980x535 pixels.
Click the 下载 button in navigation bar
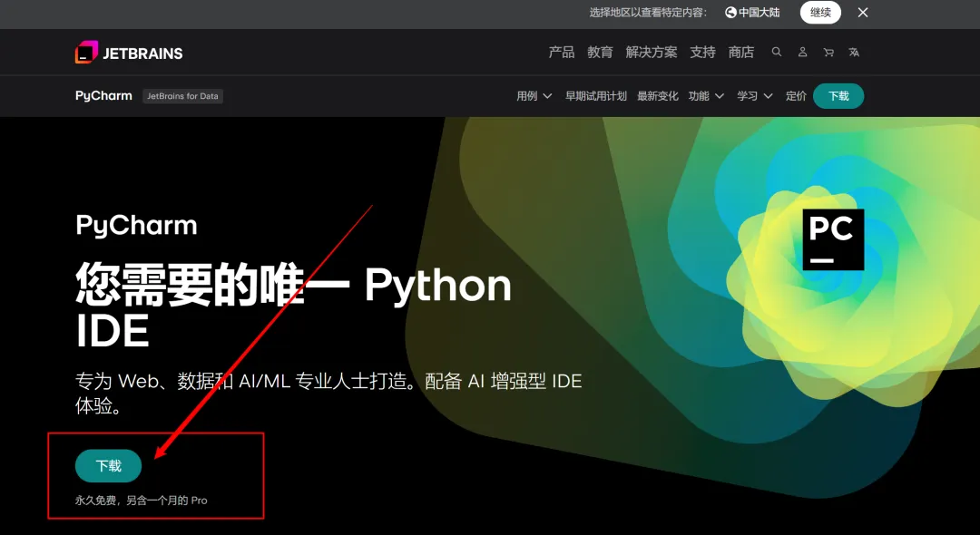tap(838, 96)
